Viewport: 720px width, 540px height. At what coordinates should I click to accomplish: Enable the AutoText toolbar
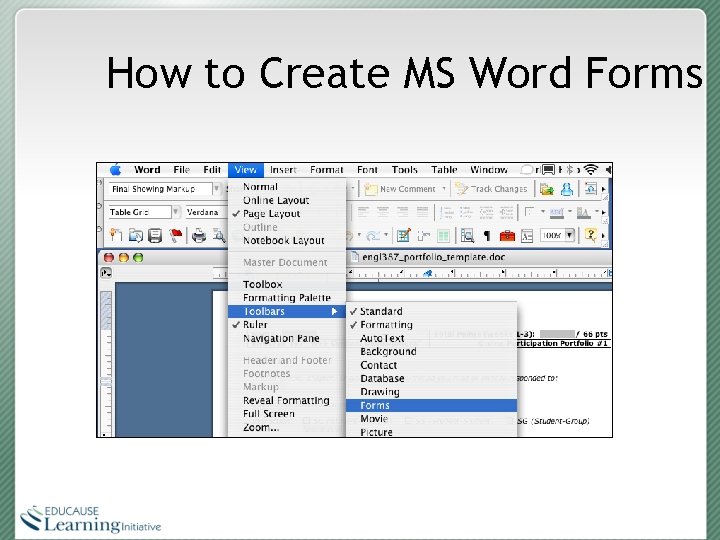coord(431,338)
